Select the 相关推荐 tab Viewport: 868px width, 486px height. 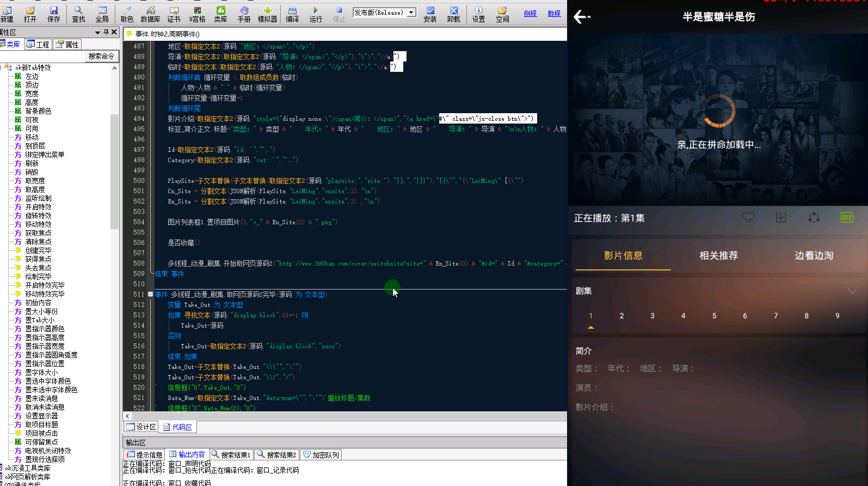pyautogui.click(x=718, y=256)
